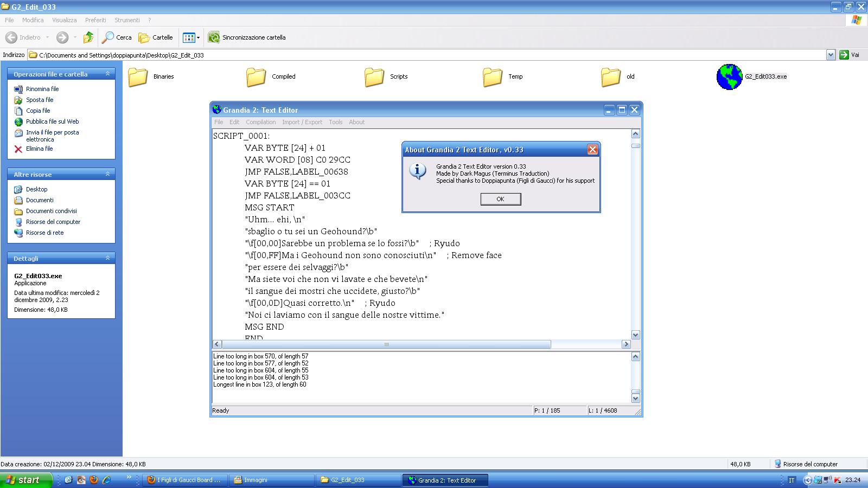Open the Text Editor File menu
This screenshot has width=868, height=488.
(x=219, y=122)
